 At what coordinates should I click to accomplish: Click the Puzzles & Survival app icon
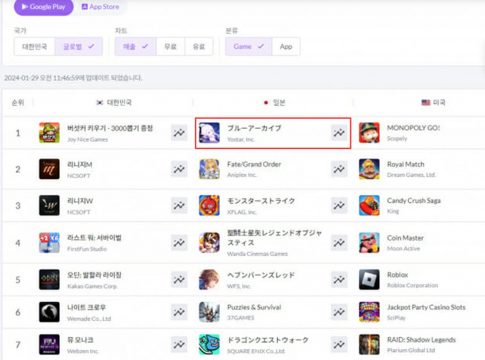click(x=209, y=312)
